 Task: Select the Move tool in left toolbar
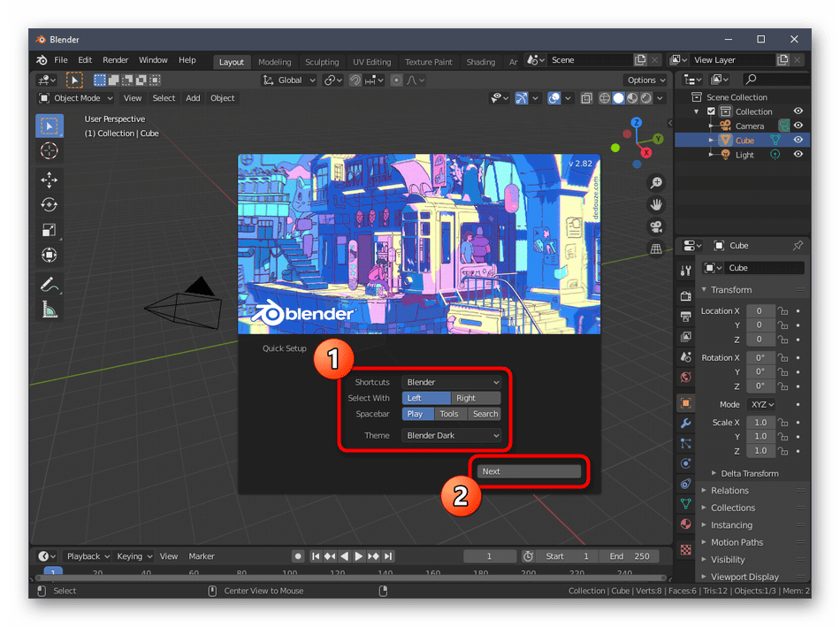50,180
